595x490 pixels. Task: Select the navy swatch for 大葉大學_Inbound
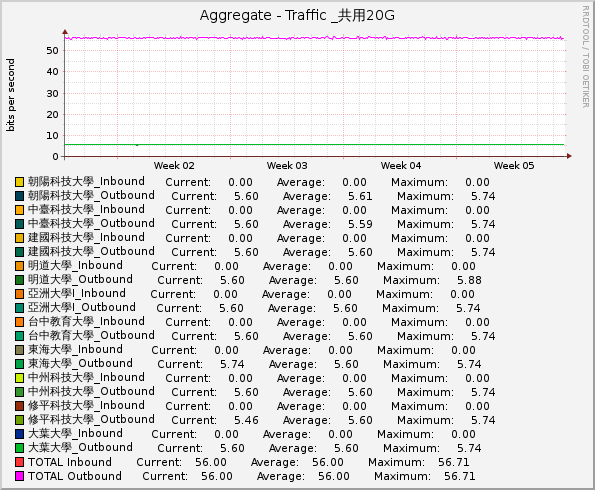coord(19,434)
